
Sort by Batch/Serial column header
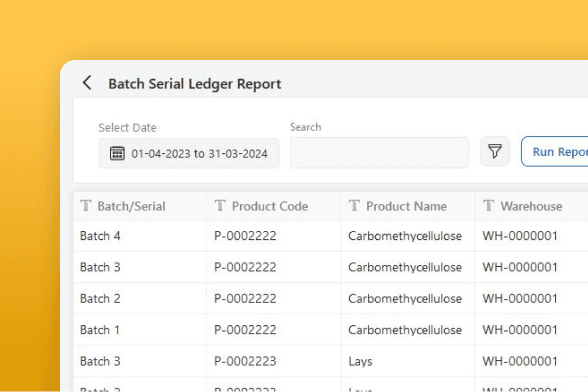[131, 206]
